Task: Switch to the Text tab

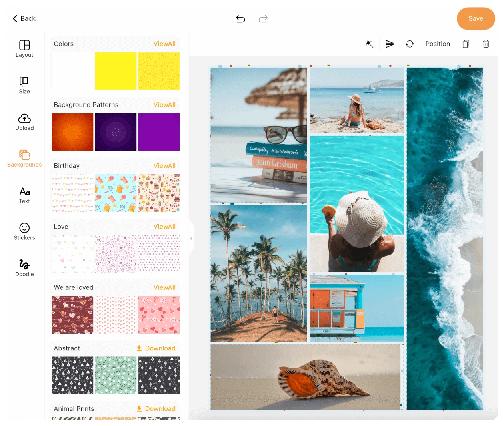Action: pos(24,195)
